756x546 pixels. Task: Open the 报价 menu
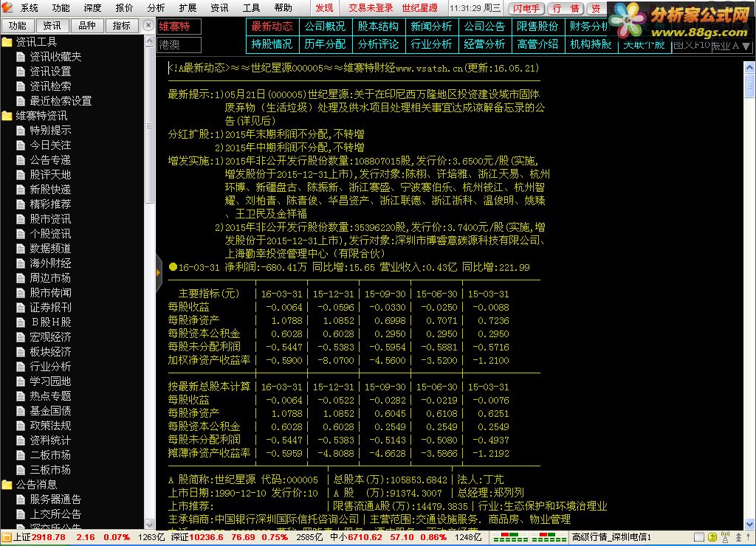tap(124, 7)
